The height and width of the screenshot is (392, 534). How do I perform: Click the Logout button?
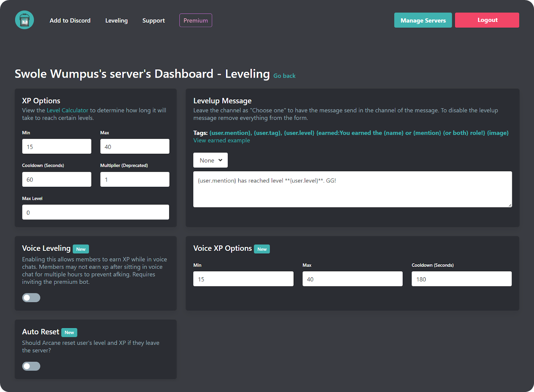(487, 20)
